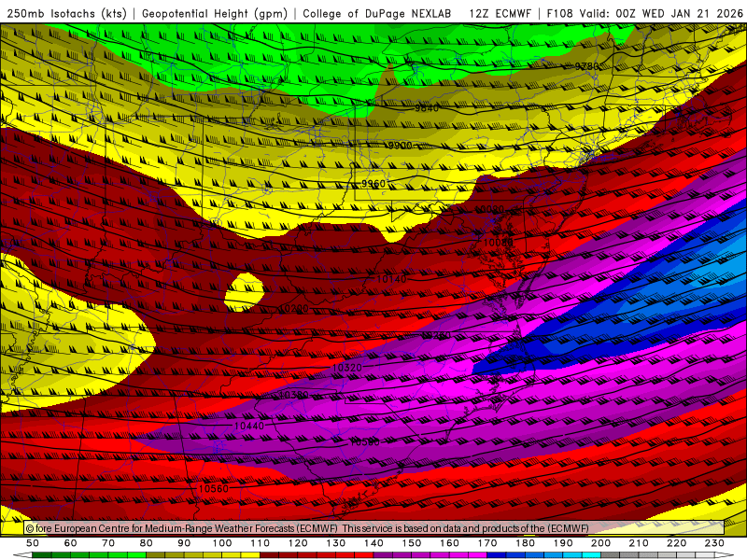
Task: Click the 'F108 Valid: 00Z WED JAN 21 2026' text
Action: (644, 14)
